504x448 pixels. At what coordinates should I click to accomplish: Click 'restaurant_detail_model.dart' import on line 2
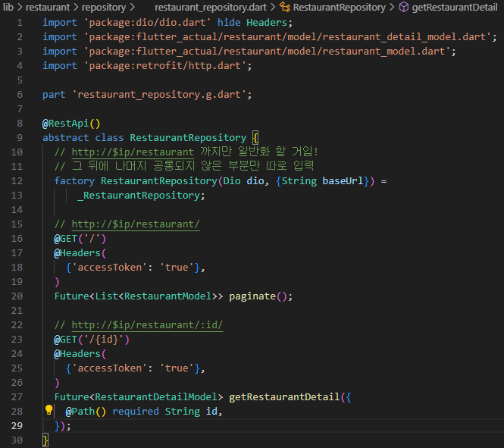(x=404, y=37)
